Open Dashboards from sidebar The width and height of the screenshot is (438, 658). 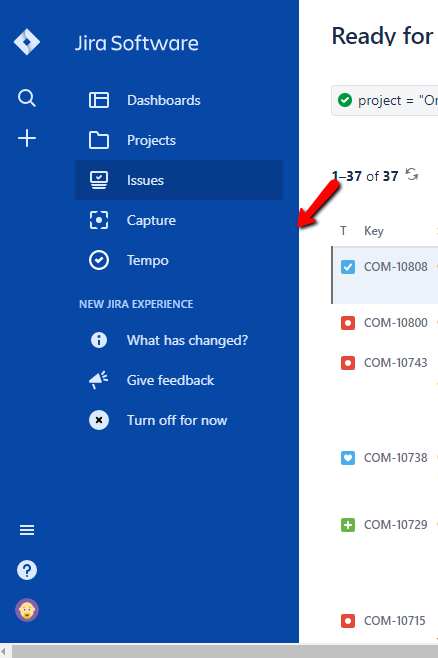[x=179, y=100]
